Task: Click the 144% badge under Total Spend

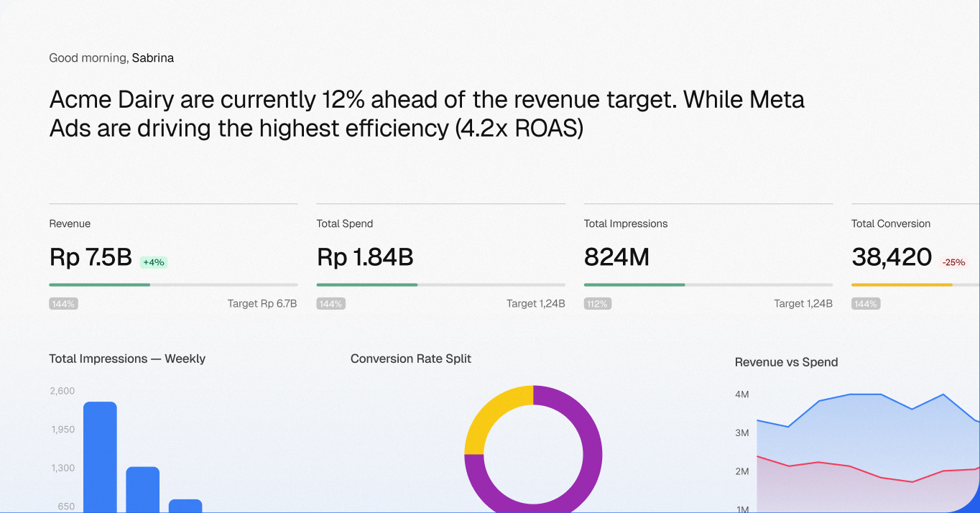Action: pos(330,304)
